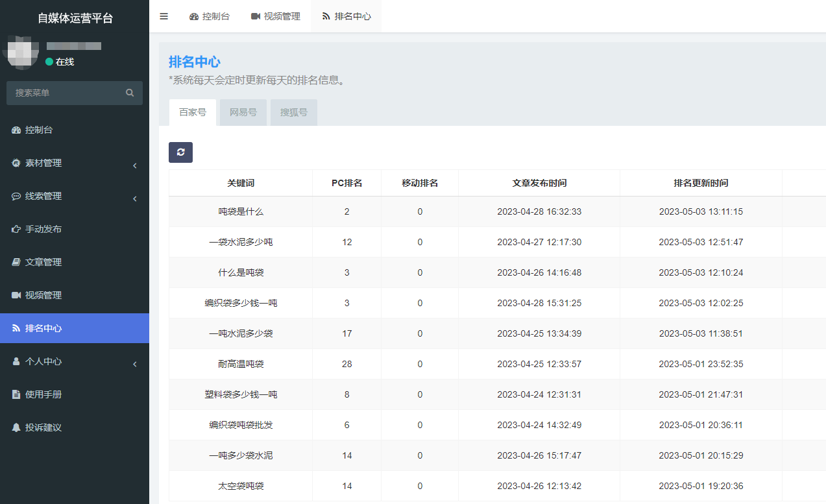Switch to the 搜狐号 tab
Viewport: 826px width, 504px height.
point(294,112)
